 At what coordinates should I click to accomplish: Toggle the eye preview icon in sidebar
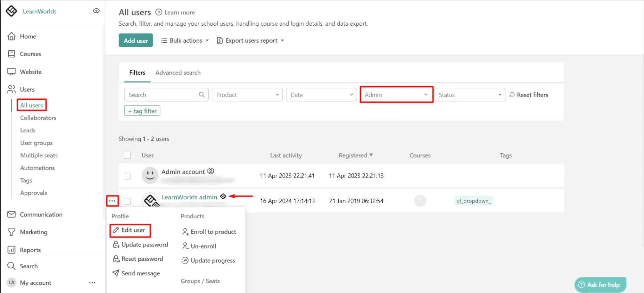[96, 11]
